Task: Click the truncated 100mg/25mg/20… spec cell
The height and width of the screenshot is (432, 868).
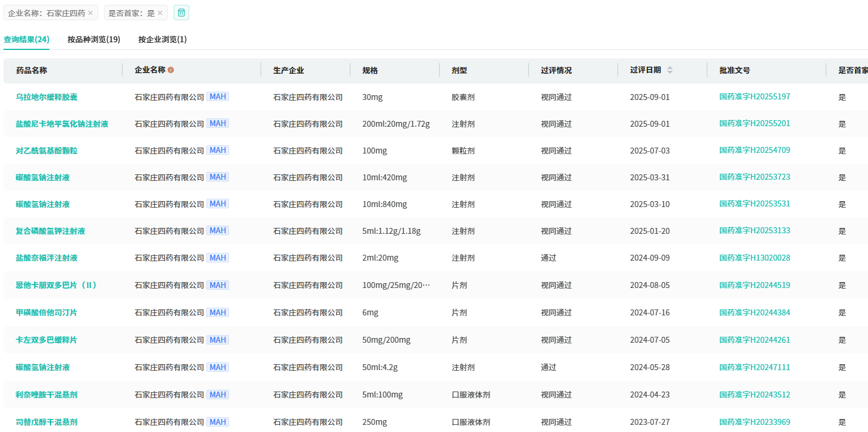Action: (x=396, y=285)
